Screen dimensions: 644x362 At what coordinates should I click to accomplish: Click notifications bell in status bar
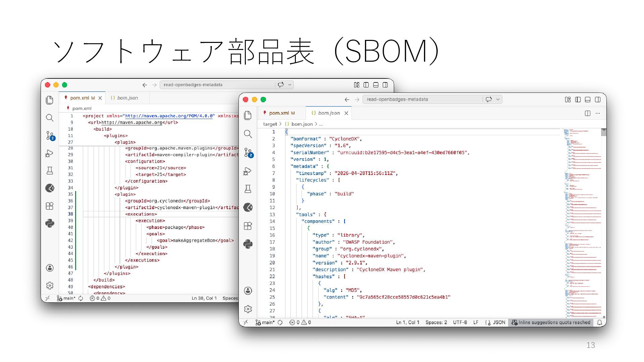(x=599, y=322)
